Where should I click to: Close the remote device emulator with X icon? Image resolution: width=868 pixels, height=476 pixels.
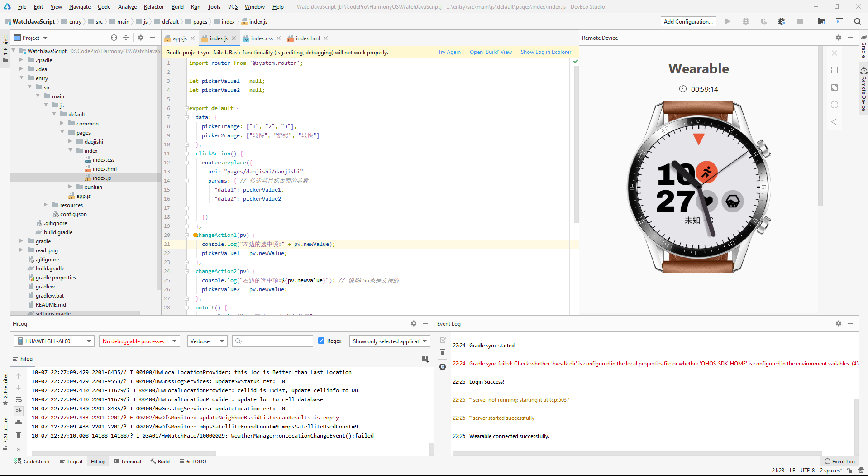click(835, 53)
